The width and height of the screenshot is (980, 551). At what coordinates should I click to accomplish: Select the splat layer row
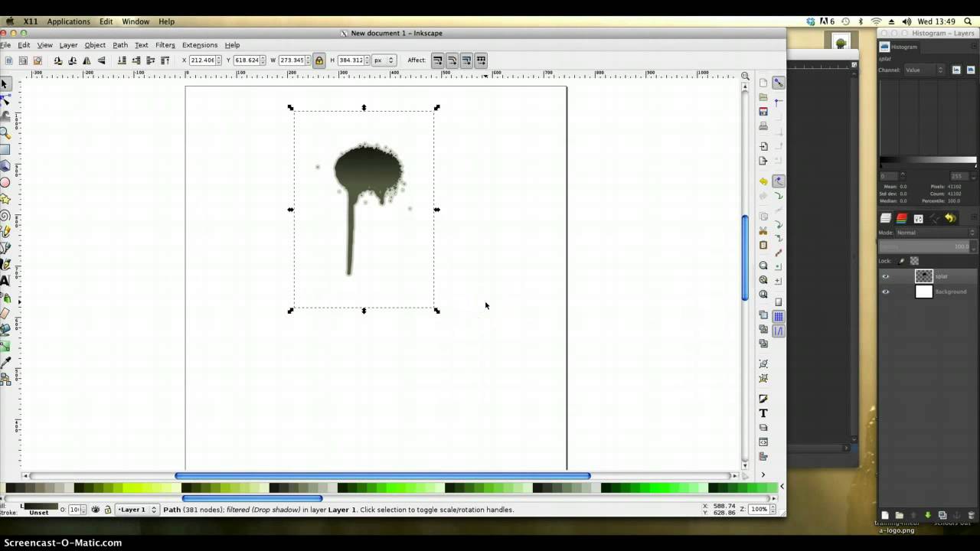tap(927, 276)
